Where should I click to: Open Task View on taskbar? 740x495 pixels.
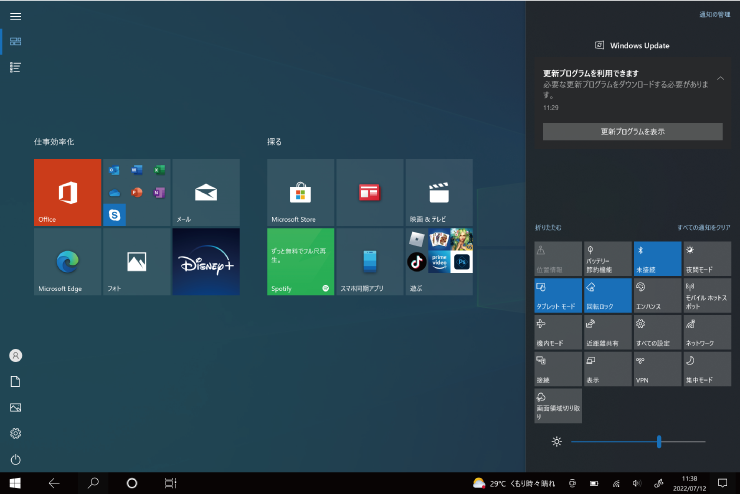coord(170,483)
